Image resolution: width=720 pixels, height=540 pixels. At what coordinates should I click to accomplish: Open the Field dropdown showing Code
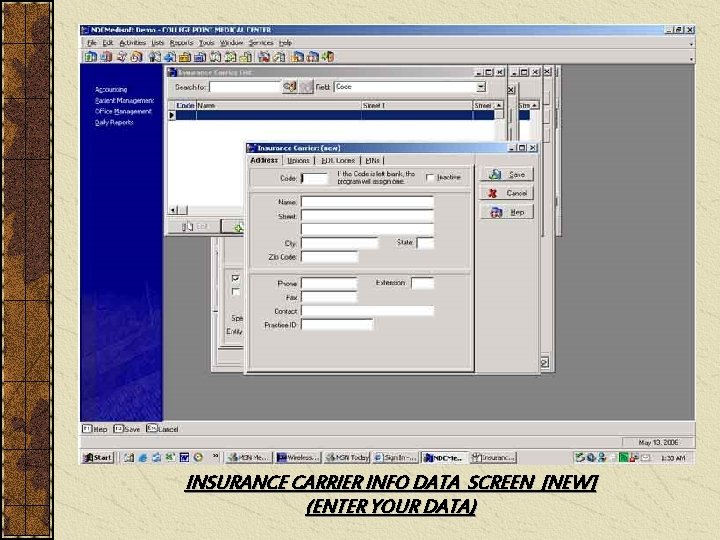pyautogui.click(x=480, y=86)
